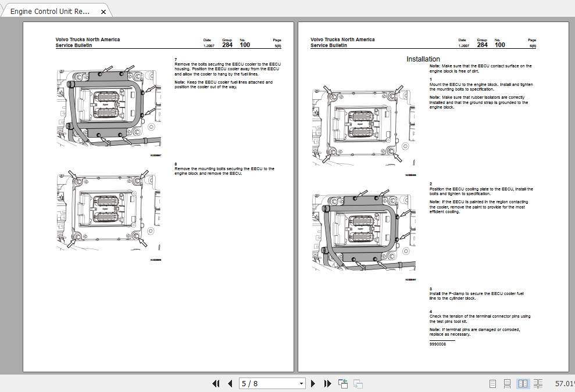Return to the previous view
Image resolution: width=575 pixels, height=392 pixels.
tap(342, 383)
